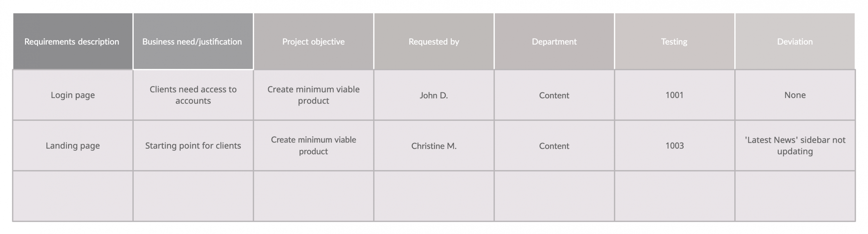Screen dimensions: 868x234
Task: Select the empty bottom cell in Deviation column
Action: coord(795,196)
